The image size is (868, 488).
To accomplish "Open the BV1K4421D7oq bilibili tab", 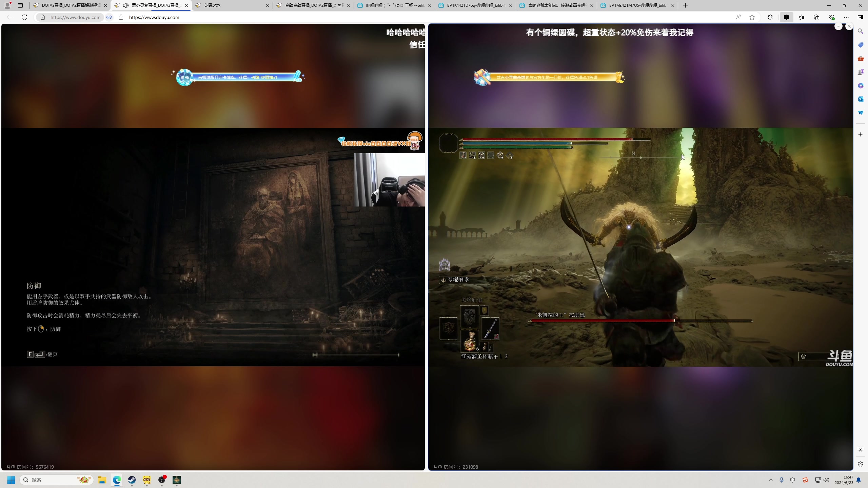I will click(476, 5).
